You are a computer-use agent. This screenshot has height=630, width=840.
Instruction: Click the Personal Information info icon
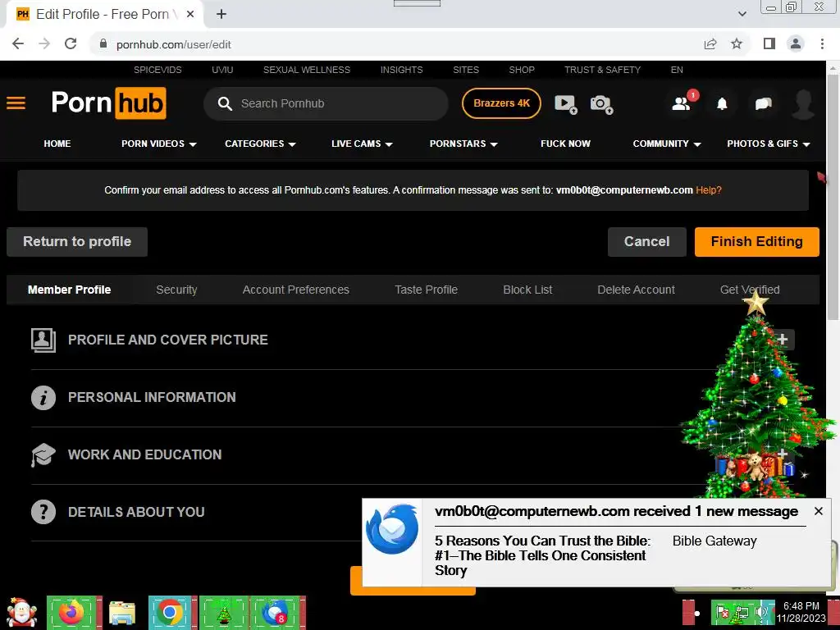(x=43, y=398)
